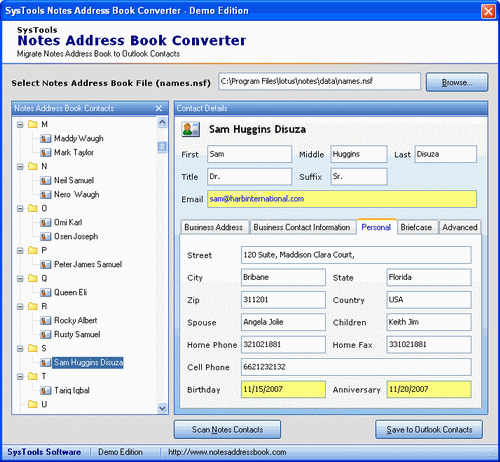Select Maddy Waugh in contacts tree

[x=79, y=138]
